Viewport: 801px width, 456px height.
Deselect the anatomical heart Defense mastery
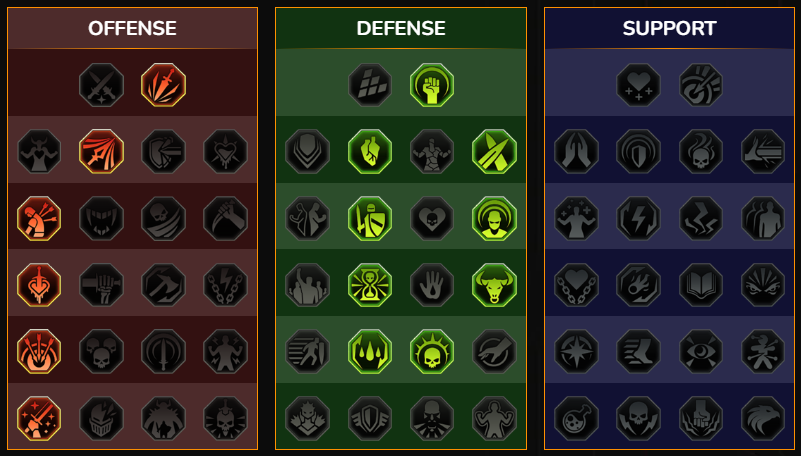click(370, 151)
